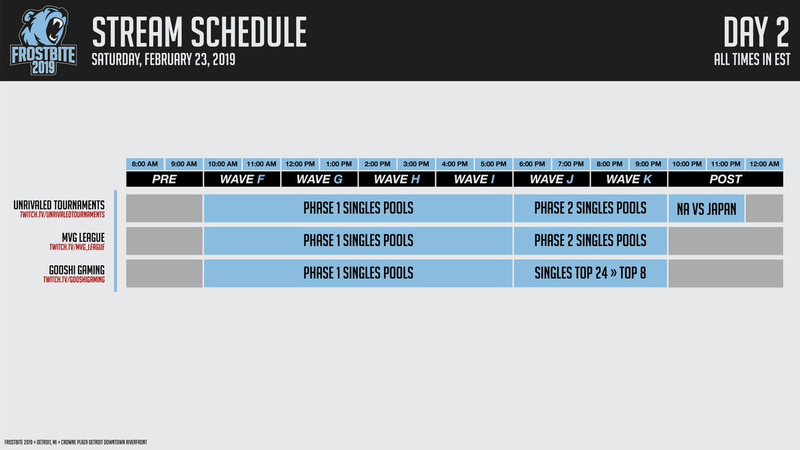Select the WAVE K column header
This screenshot has width=800, height=450.
click(629, 179)
